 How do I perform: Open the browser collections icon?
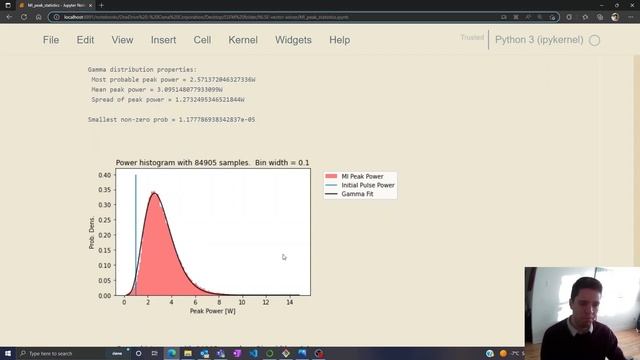[600, 17]
